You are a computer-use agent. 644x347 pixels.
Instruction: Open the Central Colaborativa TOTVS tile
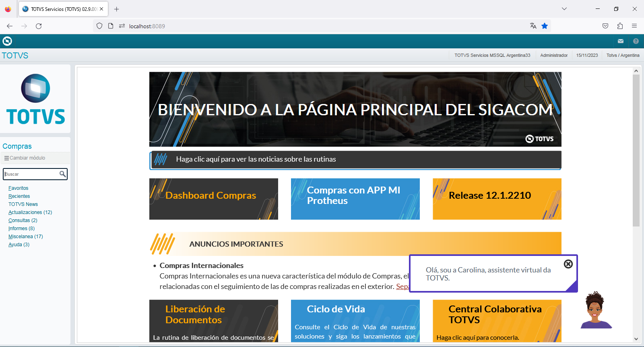497,321
